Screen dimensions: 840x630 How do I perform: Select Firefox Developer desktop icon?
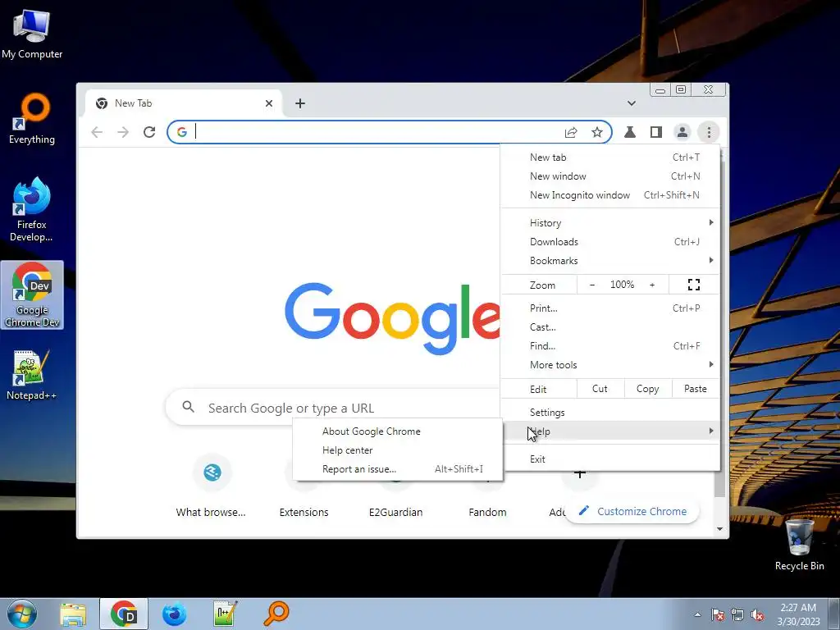pyautogui.click(x=32, y=209)
